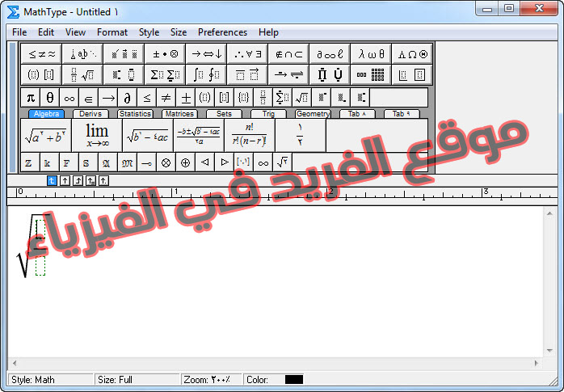Screen dimensions: 564x392
Task: Insert curly braces template from small bar
Action: [x=243, y=98]
